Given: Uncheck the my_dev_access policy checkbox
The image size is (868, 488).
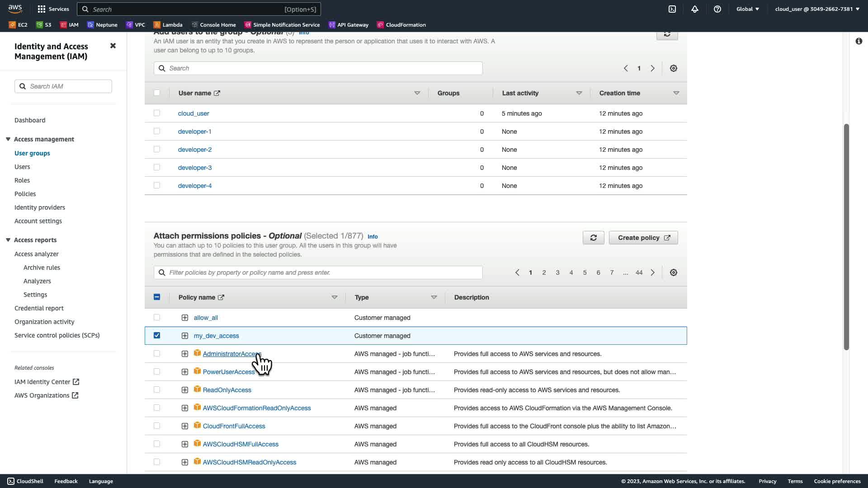Looking at the screenshot, I should 157,335.
